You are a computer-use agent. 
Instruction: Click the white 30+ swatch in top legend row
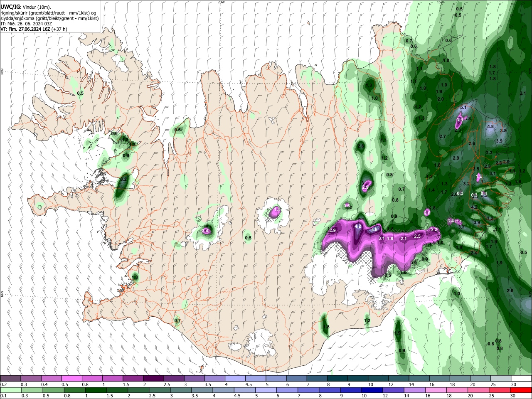point(522,379)
